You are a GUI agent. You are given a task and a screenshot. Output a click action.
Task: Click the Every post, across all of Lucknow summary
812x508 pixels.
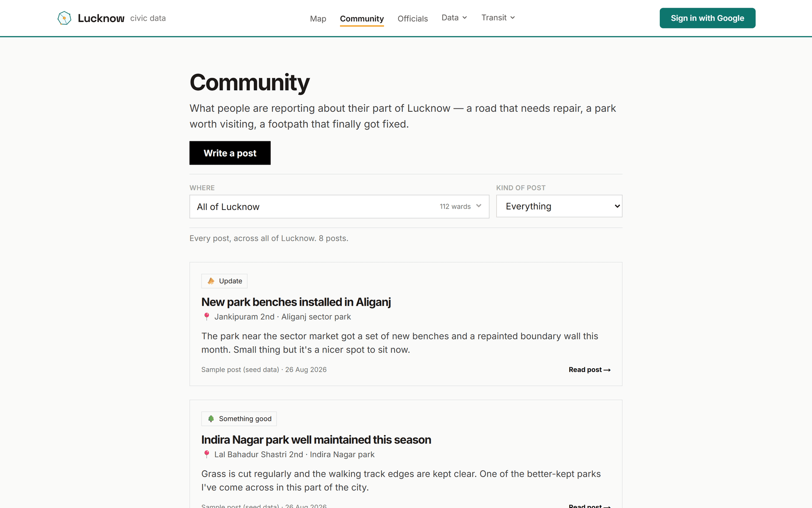coord(269,238)
